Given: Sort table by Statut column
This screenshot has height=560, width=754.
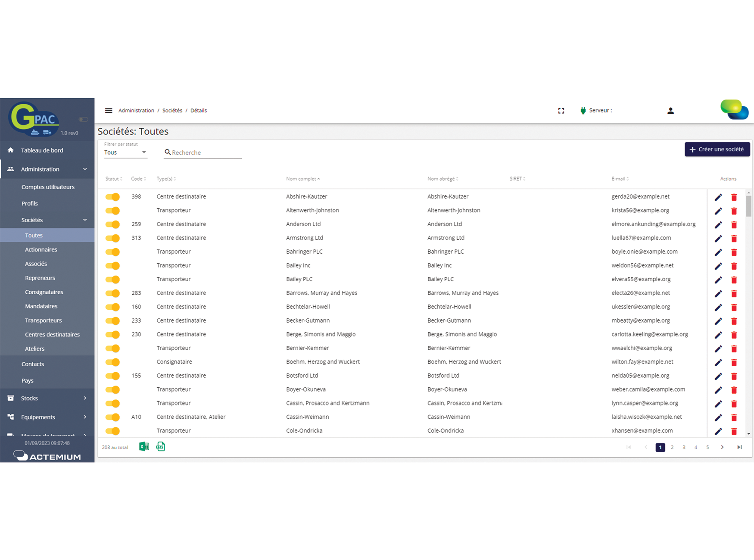Looking at the screenshot, I should [x=114, y=179].
